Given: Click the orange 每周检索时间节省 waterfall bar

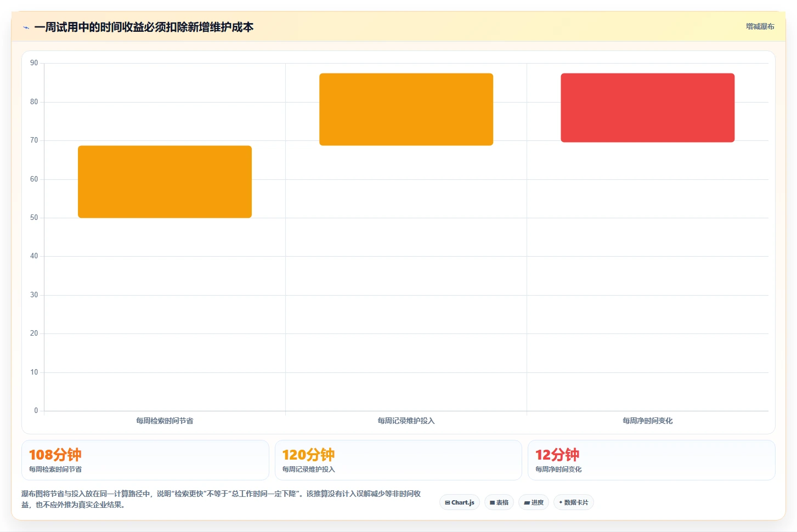Looking at the screenshot, I should point(165,182).
